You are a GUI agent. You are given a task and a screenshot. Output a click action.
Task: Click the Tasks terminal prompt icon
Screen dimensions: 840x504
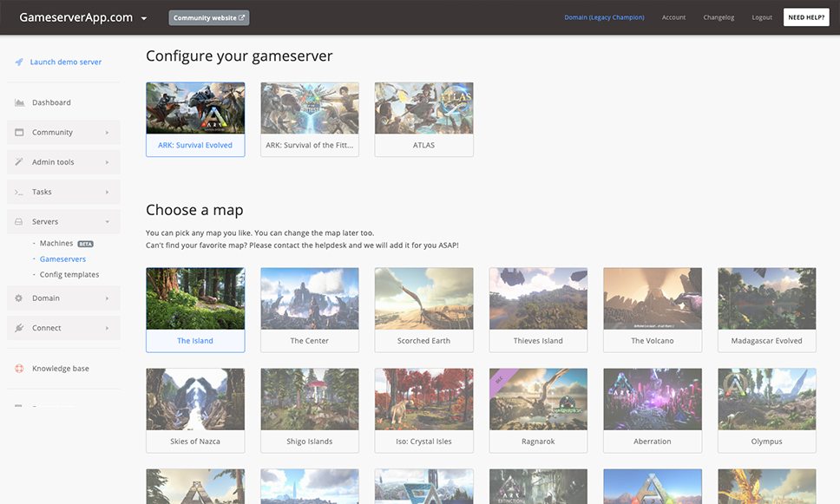click(19, 192)
